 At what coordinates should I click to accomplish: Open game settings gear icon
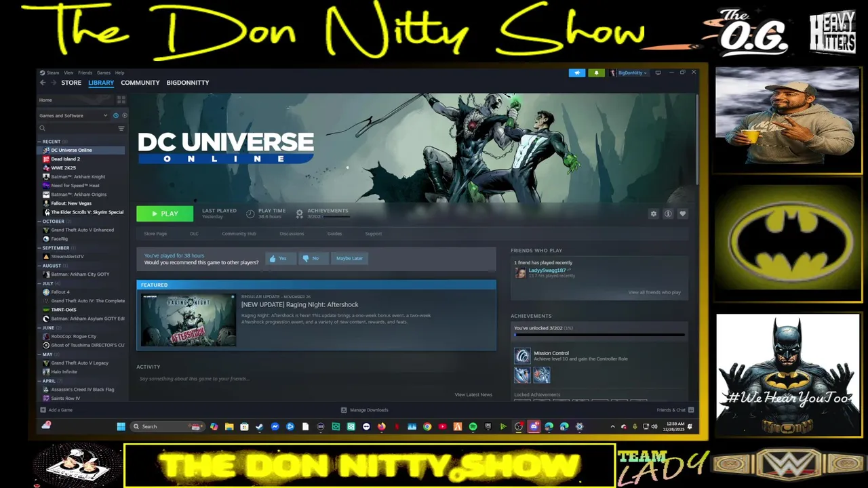(x=654, y=213)
